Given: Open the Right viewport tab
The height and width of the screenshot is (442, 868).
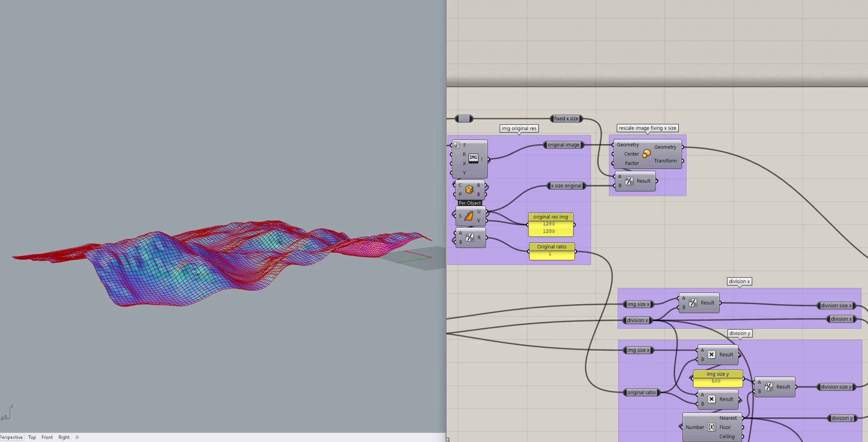Looking at the screenshot, I should pos(64,437).
